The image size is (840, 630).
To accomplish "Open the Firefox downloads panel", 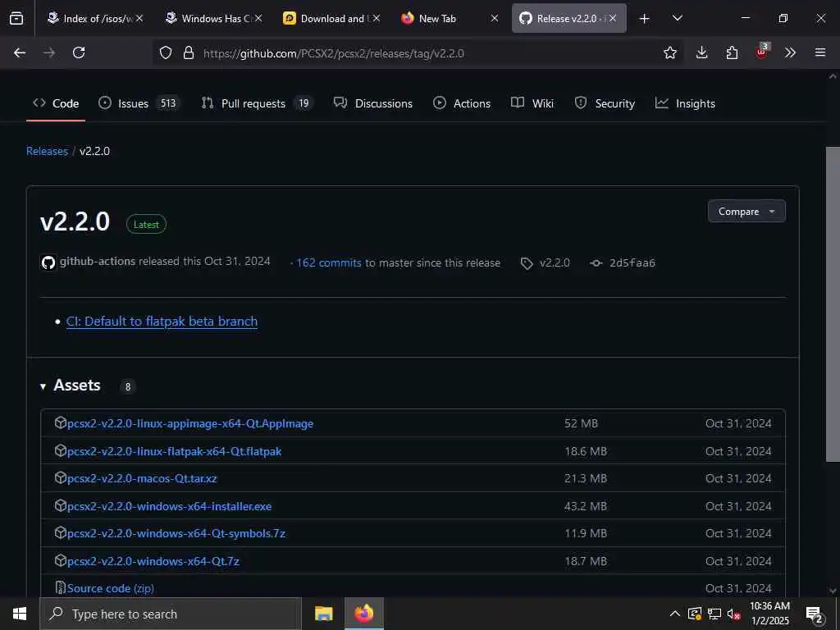I will pos(702,52).
